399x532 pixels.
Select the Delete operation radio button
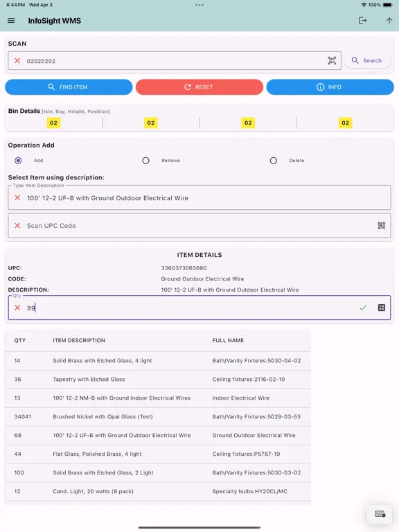click(x=273, y=161)
